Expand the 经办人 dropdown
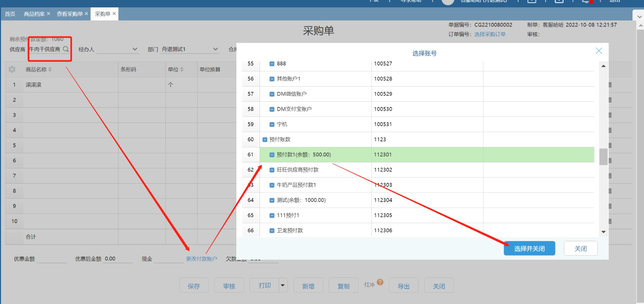 click(135, 49)
